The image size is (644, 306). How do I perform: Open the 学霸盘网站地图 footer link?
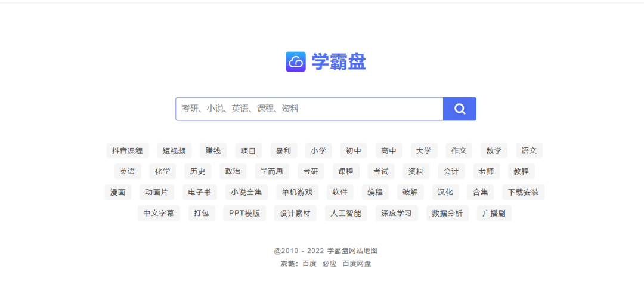[x=352, y=251]
